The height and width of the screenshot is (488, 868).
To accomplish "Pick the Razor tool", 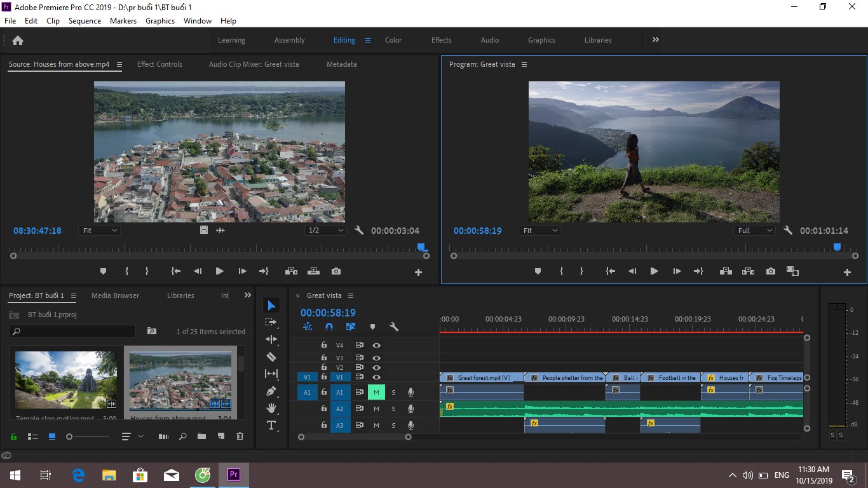I will [x=271, y=357].
